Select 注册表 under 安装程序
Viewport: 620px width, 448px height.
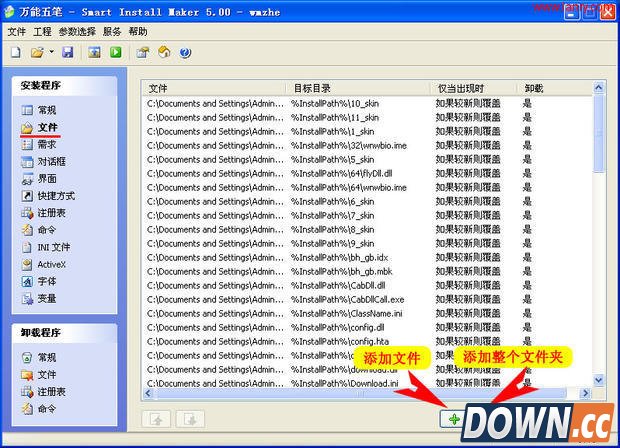pos(43,213)
